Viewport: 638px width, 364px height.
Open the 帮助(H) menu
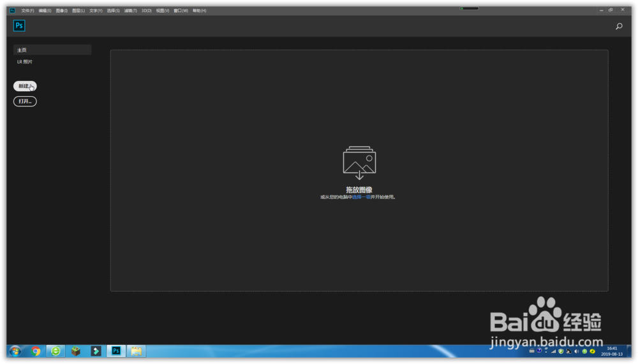tap(199, 11)
